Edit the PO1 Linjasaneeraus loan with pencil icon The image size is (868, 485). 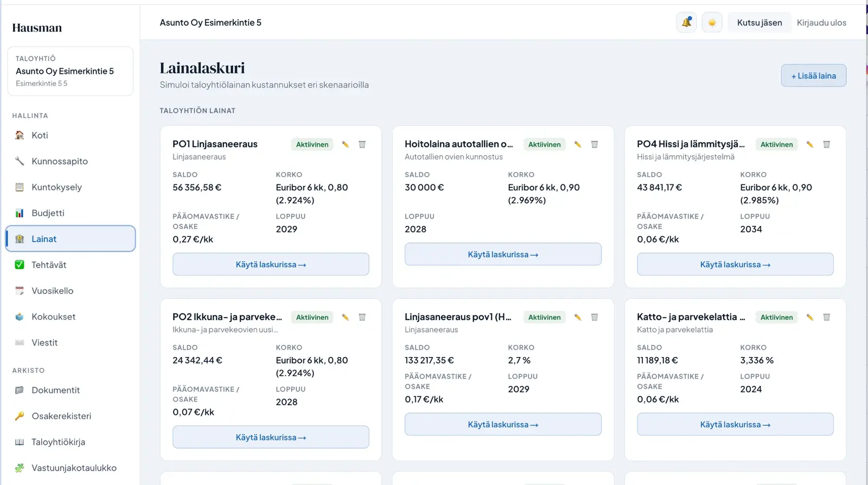point(346,144)
